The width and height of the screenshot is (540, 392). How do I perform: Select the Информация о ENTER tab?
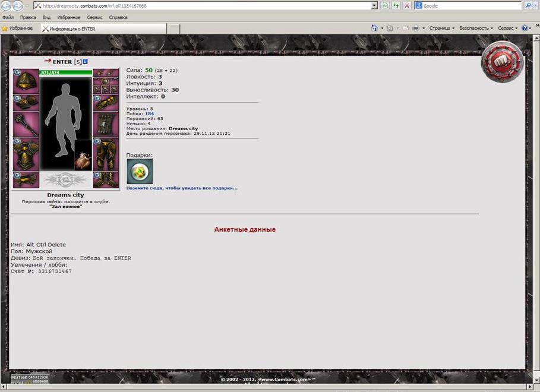tap(103, 29)
